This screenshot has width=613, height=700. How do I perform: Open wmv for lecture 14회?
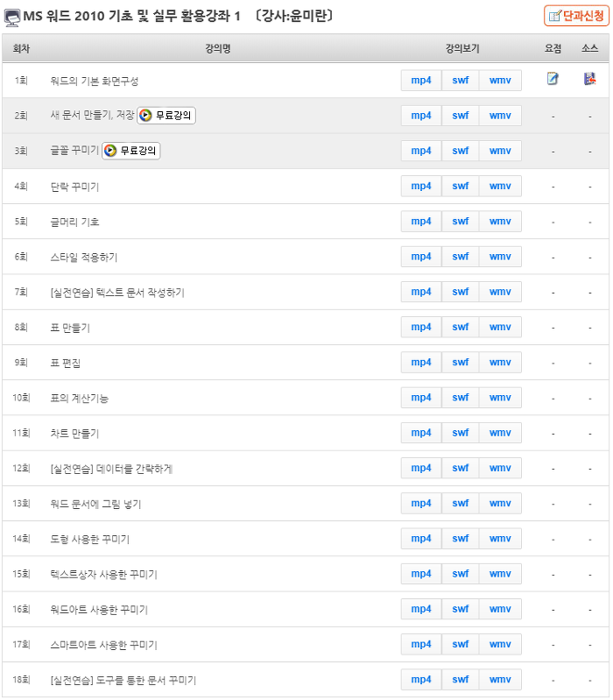click(500, 539)
